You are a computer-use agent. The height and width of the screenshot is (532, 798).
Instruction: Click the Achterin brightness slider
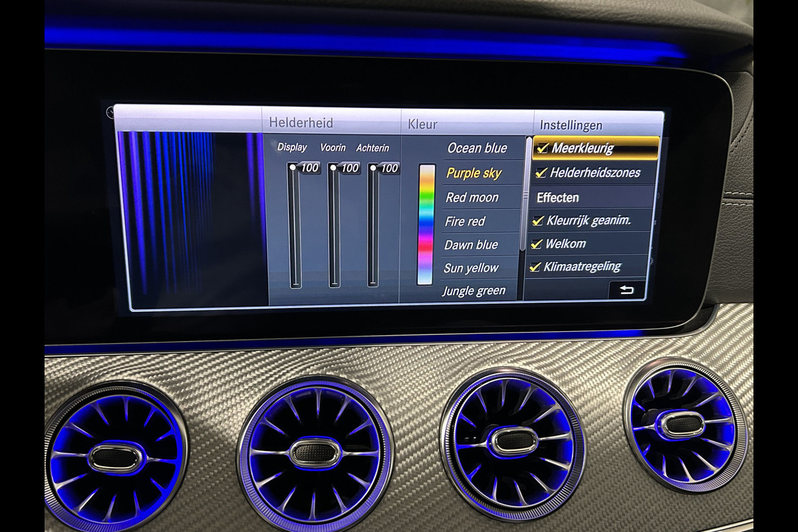click(373, 226)
